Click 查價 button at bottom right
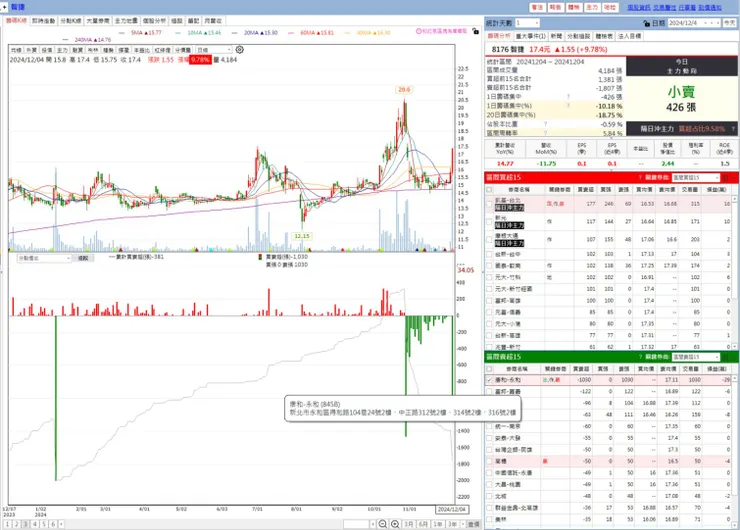The width and height of the screenshot is (740, 530). (473, 524)
